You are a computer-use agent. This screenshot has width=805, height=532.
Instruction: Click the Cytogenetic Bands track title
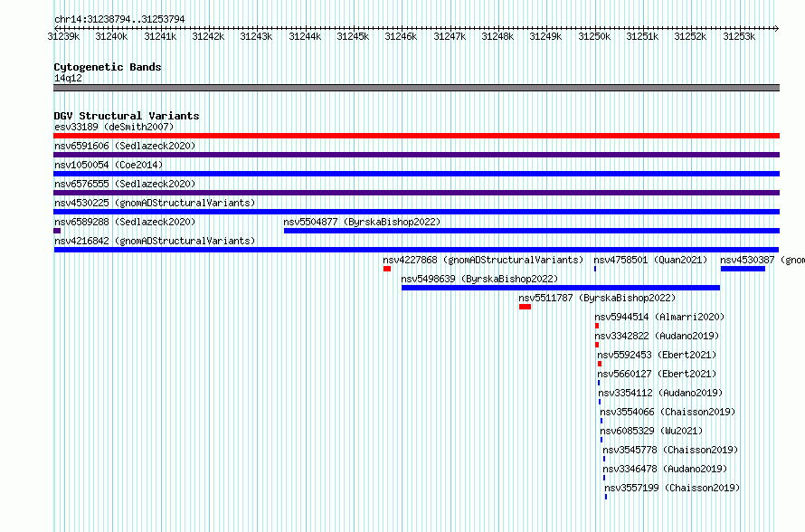tap(108, 67)
